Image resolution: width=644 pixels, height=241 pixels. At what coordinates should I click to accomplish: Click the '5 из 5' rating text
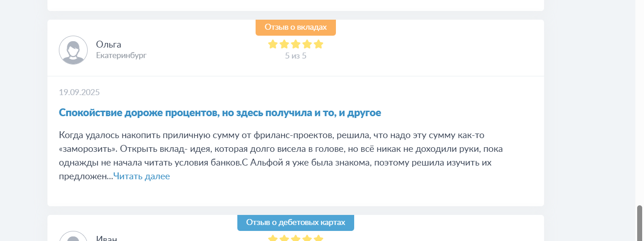point(296,56)
